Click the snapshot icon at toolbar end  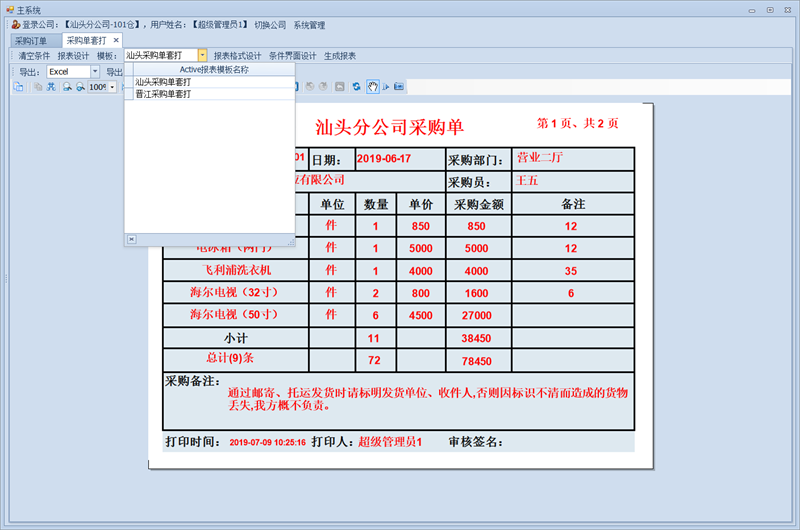[x=399, y=87]
